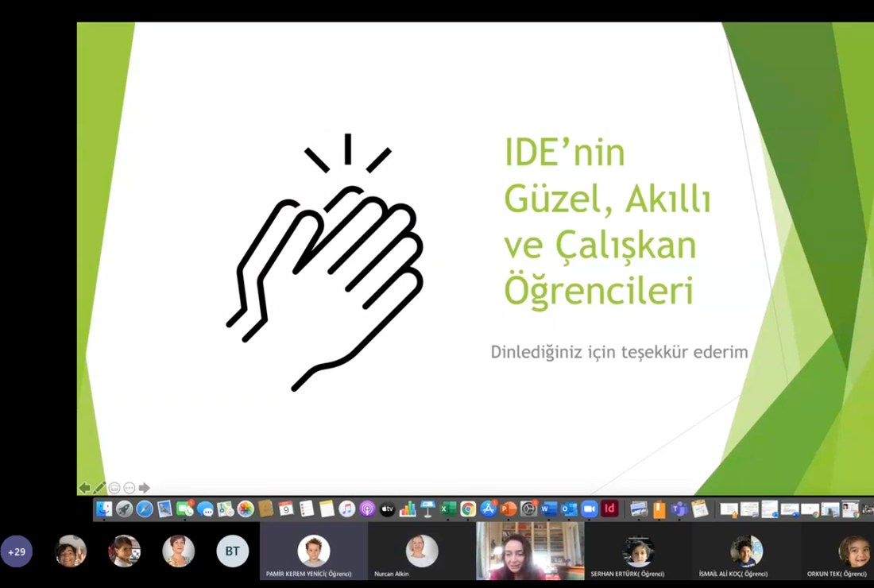
Task: Open Messages from the dock
Action: coord(205,509)
